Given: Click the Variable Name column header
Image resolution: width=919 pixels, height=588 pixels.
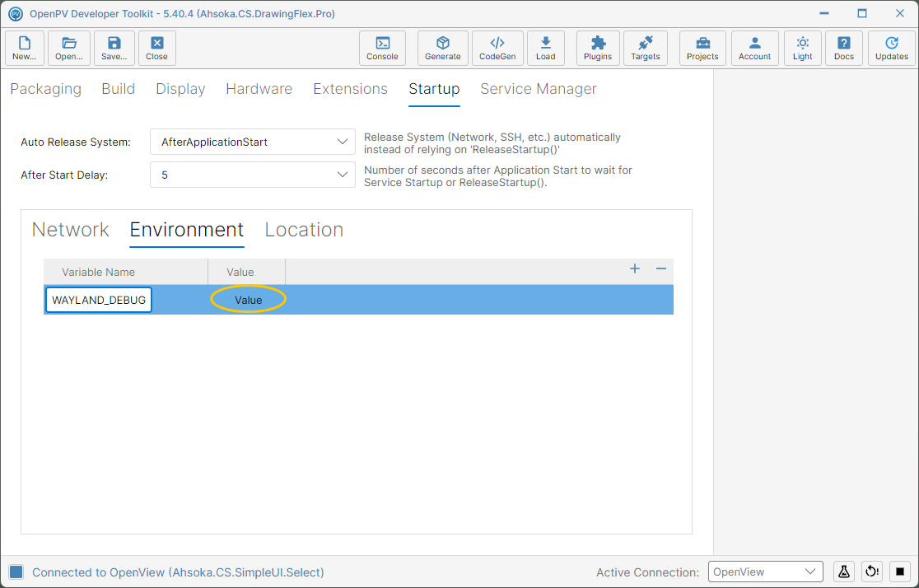Looking at the screenshot, I should pos(126,272).
